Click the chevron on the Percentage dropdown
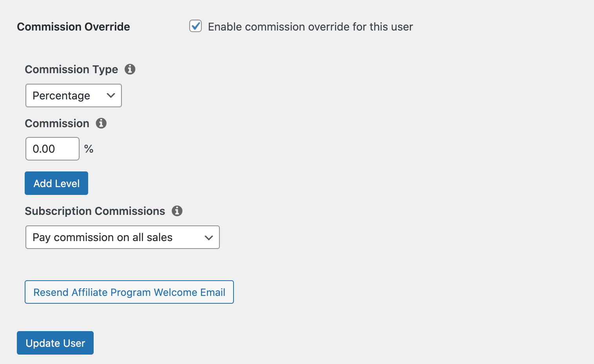Screen dimensions: 594x364 click(110, 96)
